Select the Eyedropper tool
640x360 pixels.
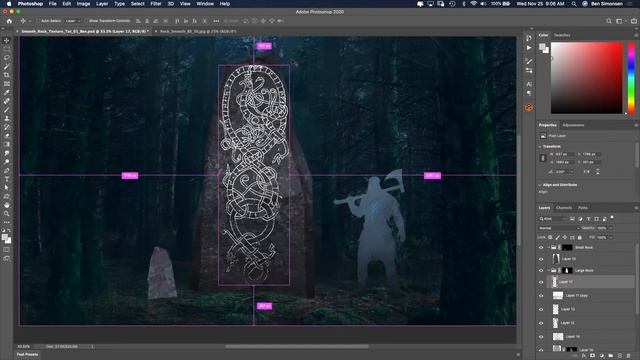coord(7,92)
